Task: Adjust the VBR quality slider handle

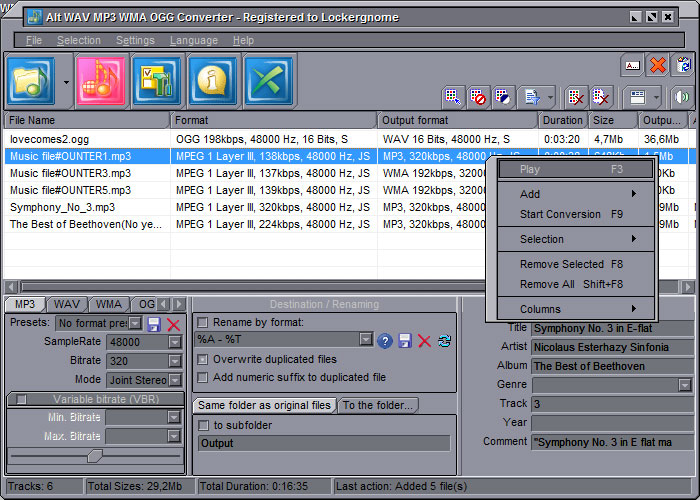Action: click(x=94, y=456)
